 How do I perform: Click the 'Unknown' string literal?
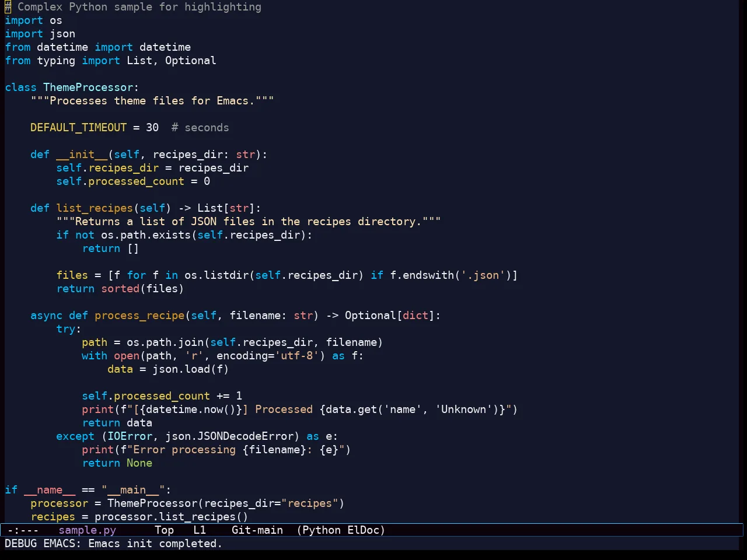464,409
